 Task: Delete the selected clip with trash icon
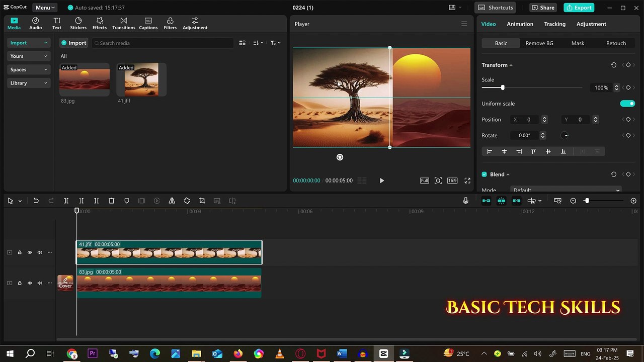pyautogui.click(x=112, y=201)
